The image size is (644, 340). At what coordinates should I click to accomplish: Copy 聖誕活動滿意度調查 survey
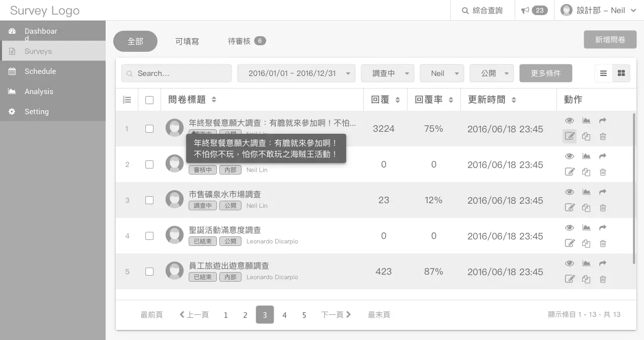pyautogui.click(x=586, y=243)
